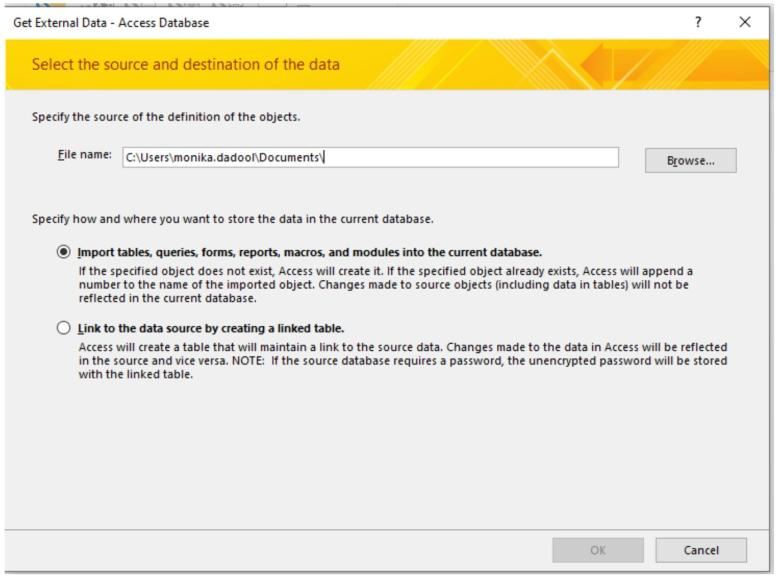Viewport: 776px width, 577px height.
Task: Open the help question mark icon
Action: tap(698, 22)
